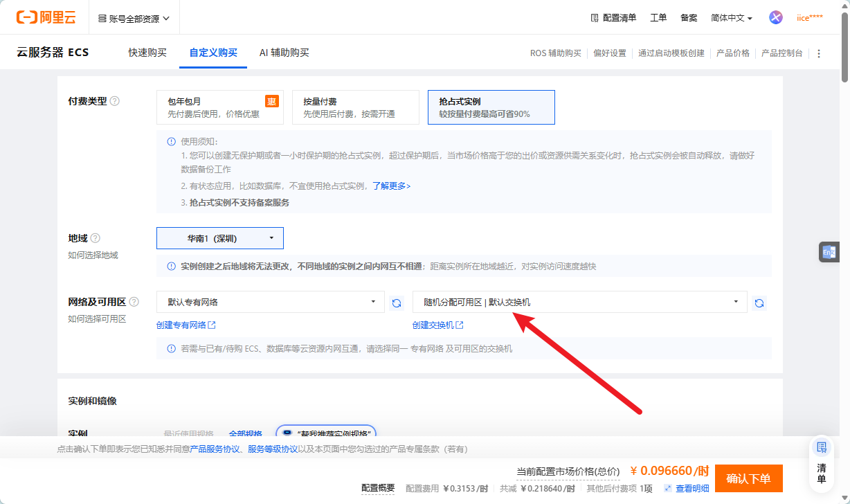Click the 确认下单 button
This screenshot has width=850, height=504.
pos(748,478)
